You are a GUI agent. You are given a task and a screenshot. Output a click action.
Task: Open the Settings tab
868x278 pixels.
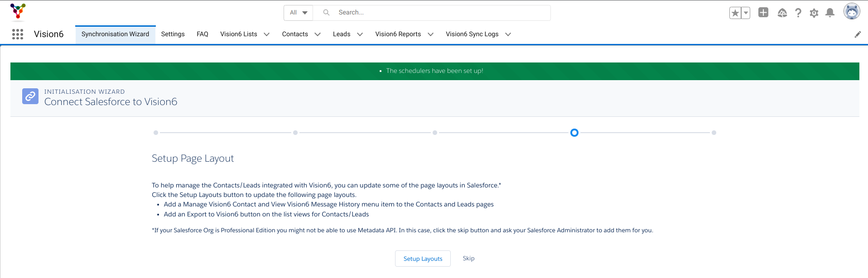point(173,34)
